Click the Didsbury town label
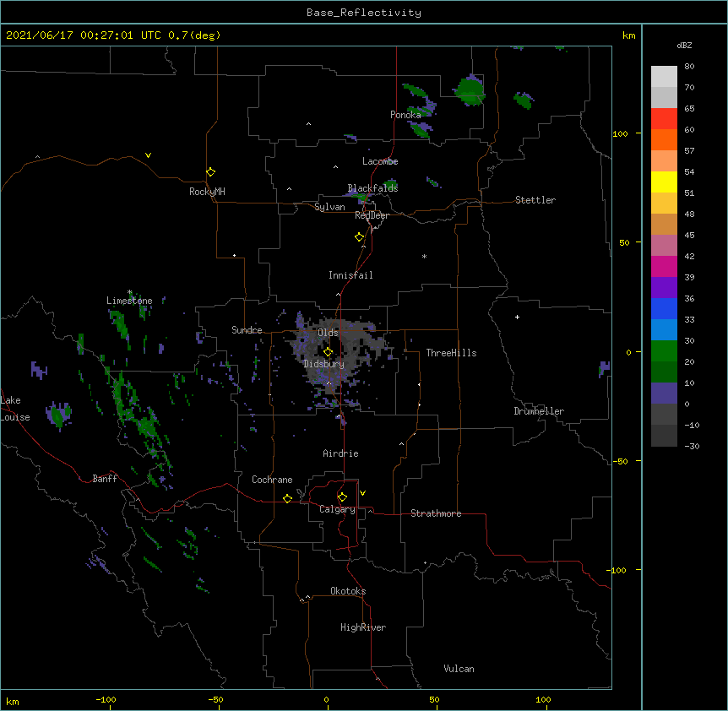The image size is (728, 711). 324,364
